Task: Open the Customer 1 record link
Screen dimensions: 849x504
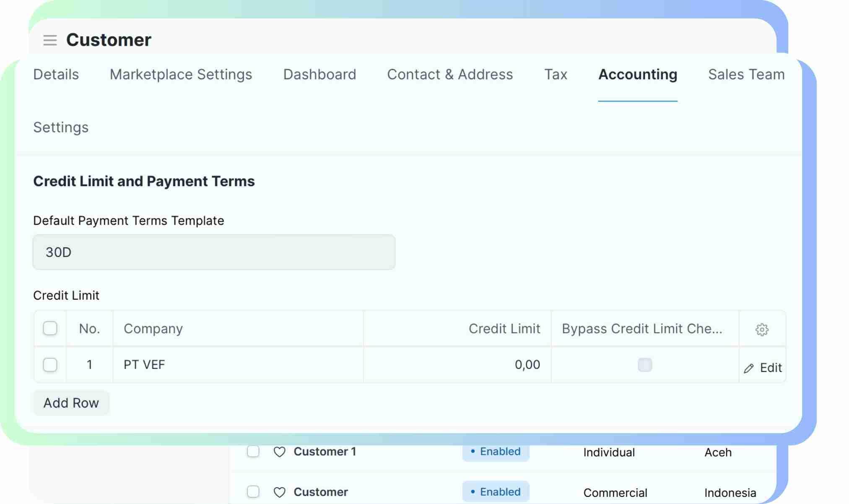Action: (x=325, y=452)
